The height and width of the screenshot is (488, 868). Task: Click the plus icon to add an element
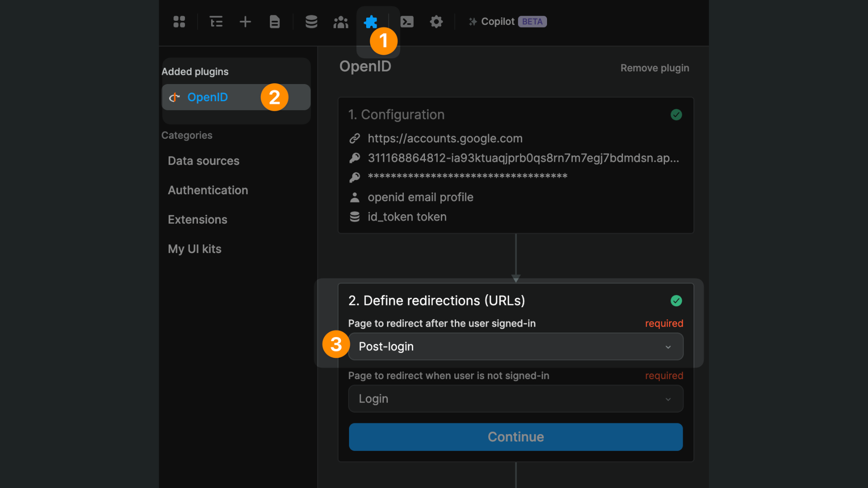(x=245, y=21)
